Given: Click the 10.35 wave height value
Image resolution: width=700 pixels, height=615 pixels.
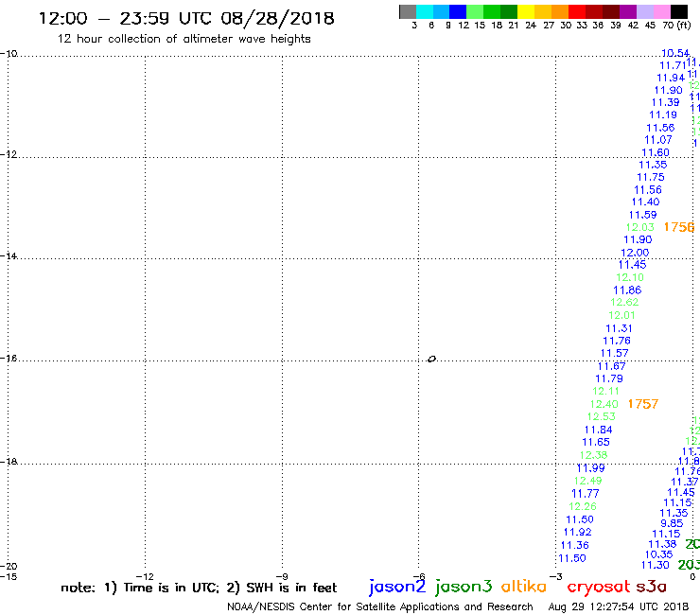Looking at the screenshot, I should (x=658, y=554).
